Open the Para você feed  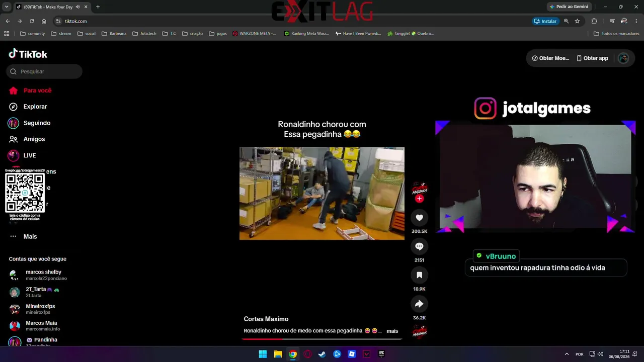click(x=30, y=90)
